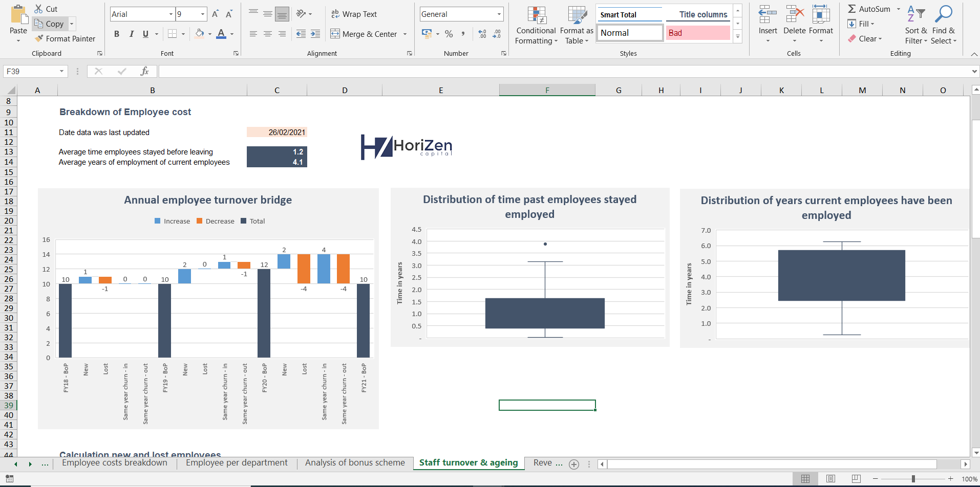980x487 pixels.
Task: Decrease font size with the smaller A icon
Action: [x=229, y=14]
